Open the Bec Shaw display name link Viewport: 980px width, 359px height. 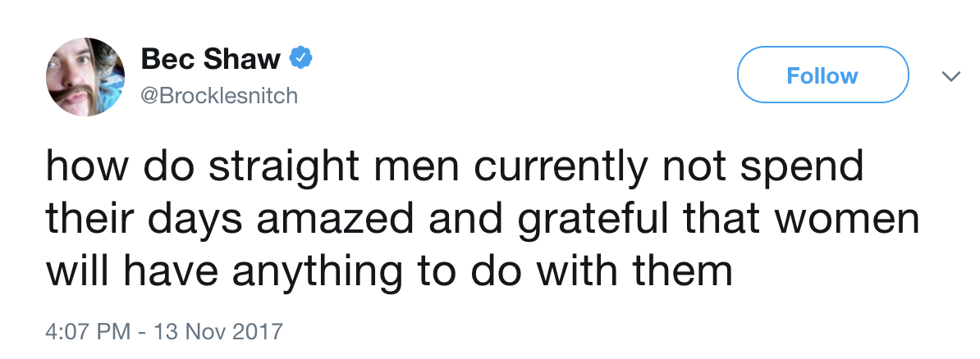click(x=211, y=59)
